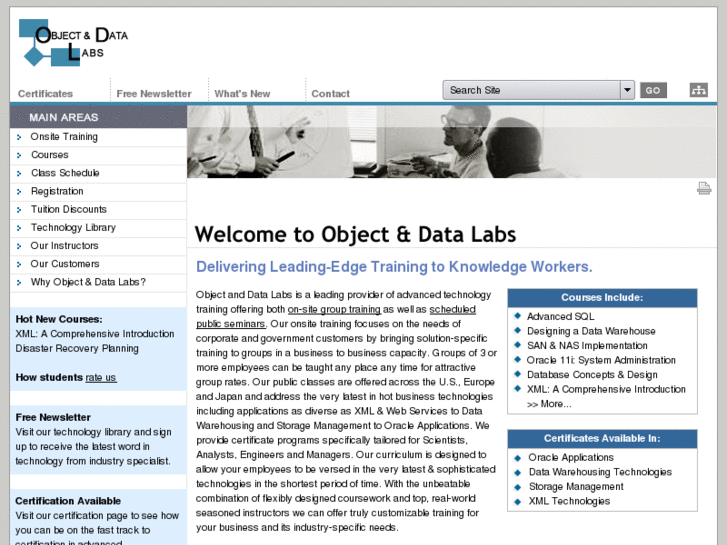Open Our Customers in sidebar
Screen dimensions: 727x545
pos(65,264)
